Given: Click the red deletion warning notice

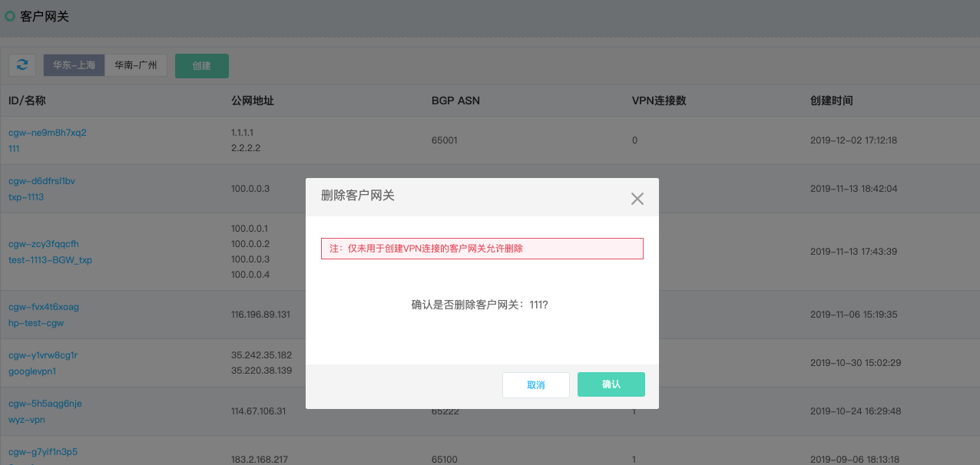Looking at the screenshot, I should [482, 248].
